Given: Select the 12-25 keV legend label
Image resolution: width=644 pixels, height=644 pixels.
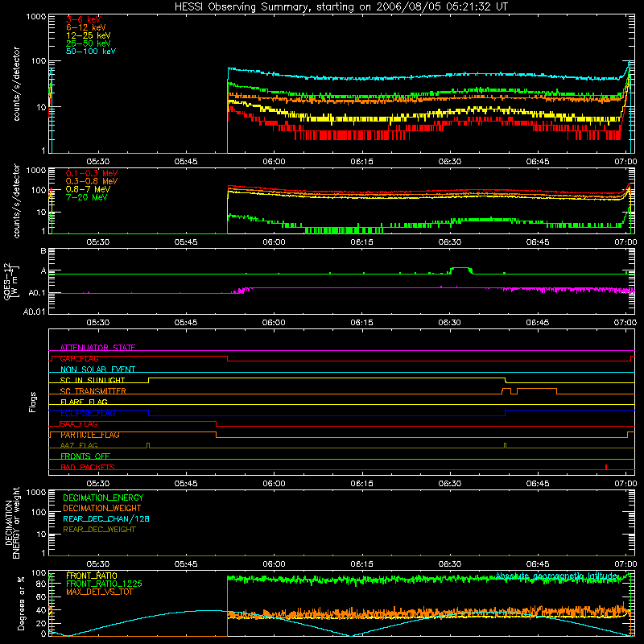Looking at the screenshot, I should 89,35.
